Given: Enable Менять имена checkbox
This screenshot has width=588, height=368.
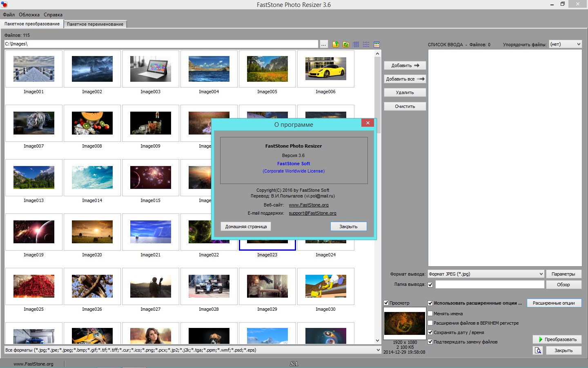Looking at the screenshot, I should click(430, 314).
